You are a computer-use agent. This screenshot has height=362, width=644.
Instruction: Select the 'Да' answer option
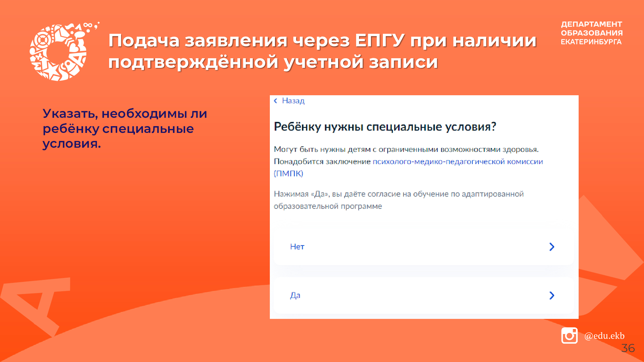click(x=295, y=295)
